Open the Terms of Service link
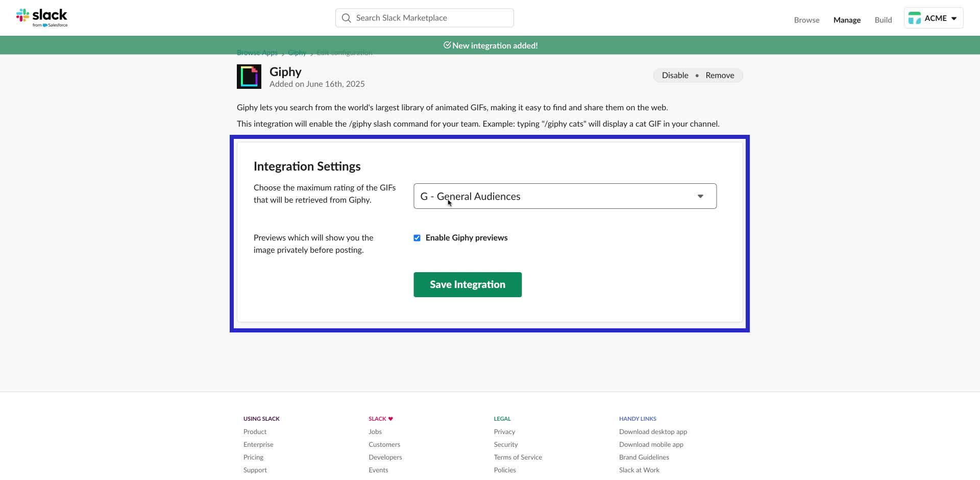The image size is (980, 480). pos(518,457)
